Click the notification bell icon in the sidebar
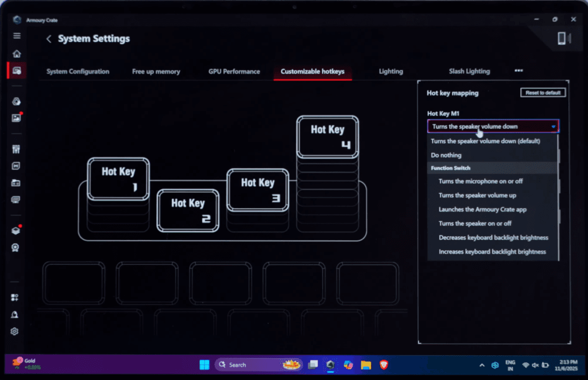588x380 pixels. pyautogui.click(x=16, y=314)
